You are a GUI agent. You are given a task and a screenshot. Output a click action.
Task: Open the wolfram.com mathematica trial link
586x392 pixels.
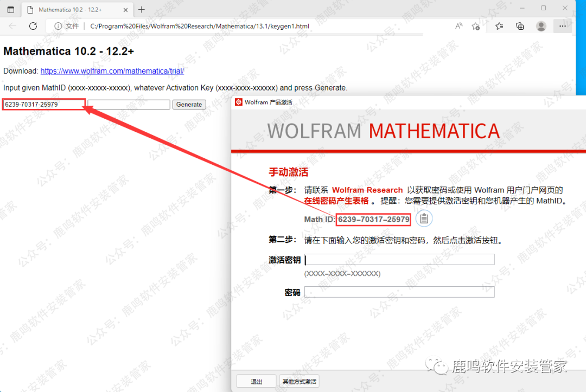(112, 71)
